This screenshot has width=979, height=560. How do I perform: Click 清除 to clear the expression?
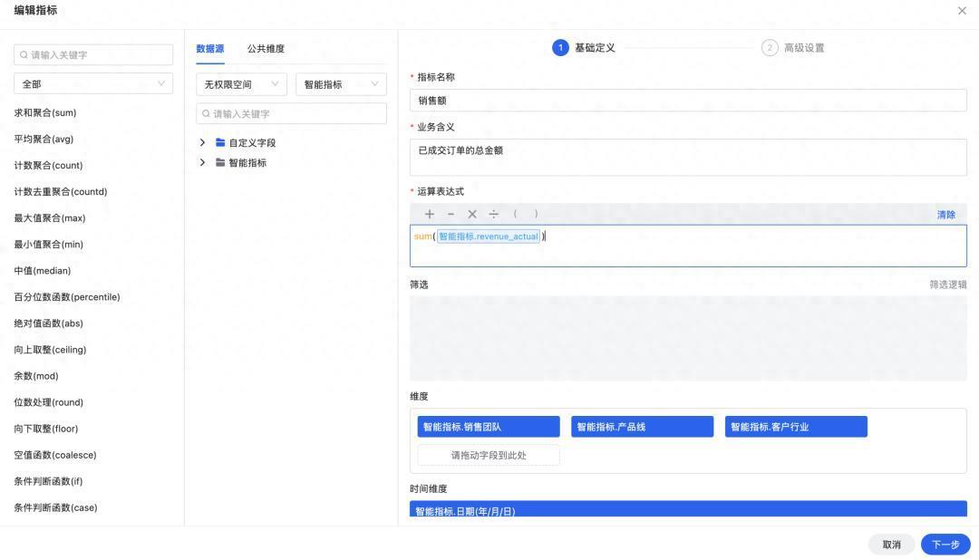tap(945, 215)
